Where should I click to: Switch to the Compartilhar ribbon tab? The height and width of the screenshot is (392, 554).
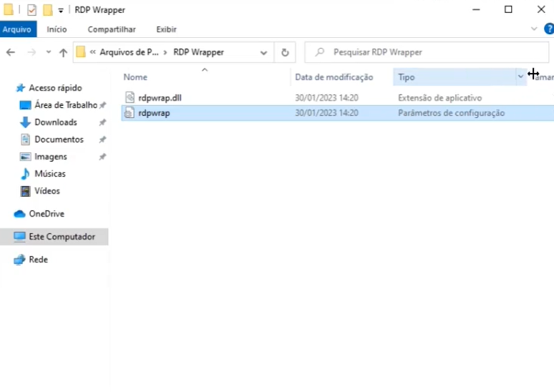click(x=112, y=29)
